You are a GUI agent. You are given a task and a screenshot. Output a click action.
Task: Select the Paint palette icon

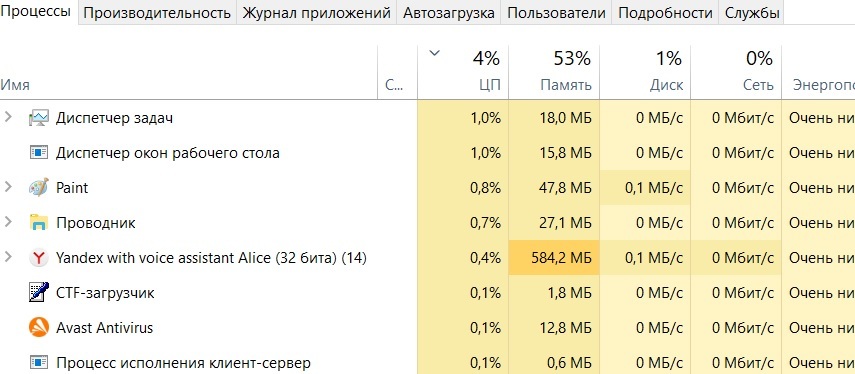(x=39, y=188)
